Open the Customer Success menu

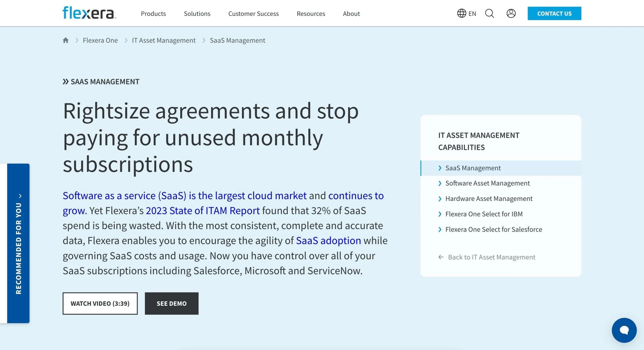[253, 14]
